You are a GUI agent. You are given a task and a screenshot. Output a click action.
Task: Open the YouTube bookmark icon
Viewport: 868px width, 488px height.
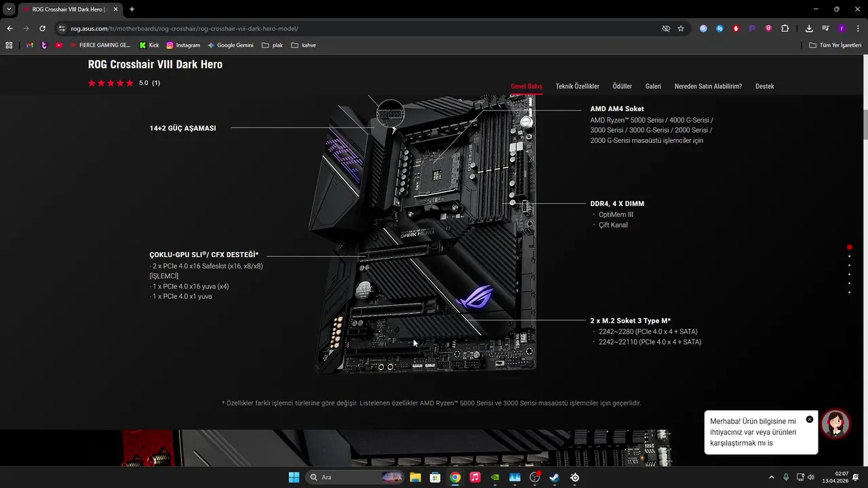(59, 45)
